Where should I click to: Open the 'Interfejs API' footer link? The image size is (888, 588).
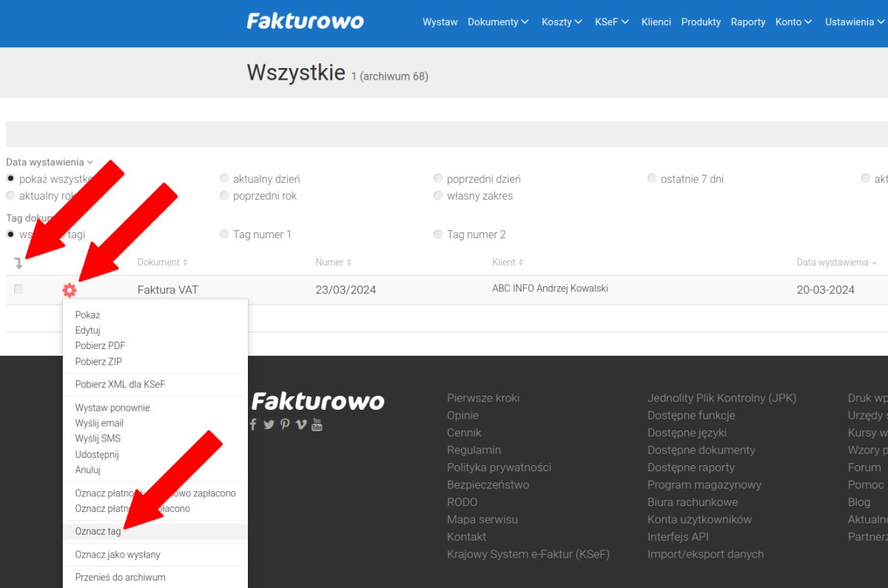tap(678, 537)
